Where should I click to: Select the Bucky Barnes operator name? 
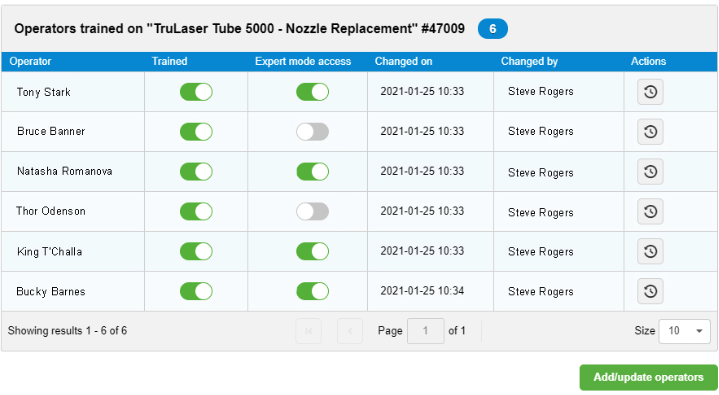(x=51, y=291)
